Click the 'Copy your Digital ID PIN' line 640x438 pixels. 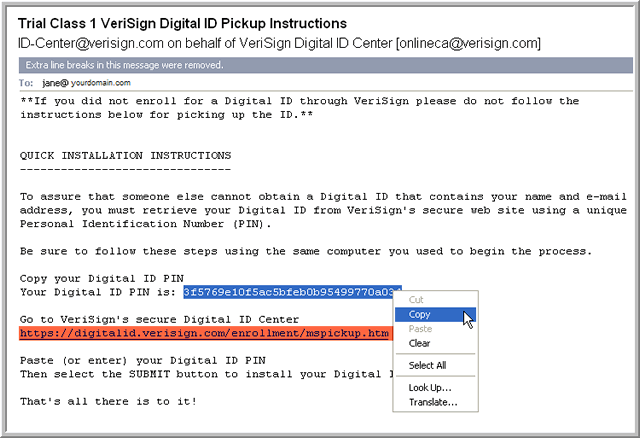tap(102, 278)
